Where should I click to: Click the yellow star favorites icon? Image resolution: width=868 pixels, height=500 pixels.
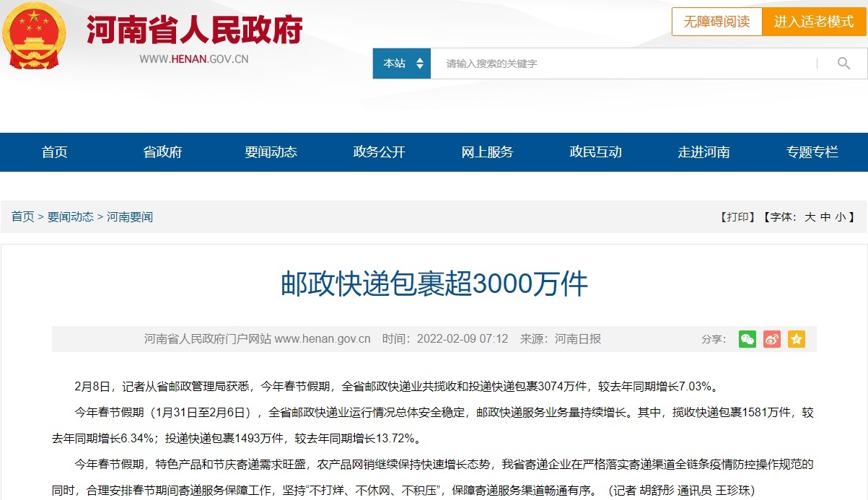(797, 339)
